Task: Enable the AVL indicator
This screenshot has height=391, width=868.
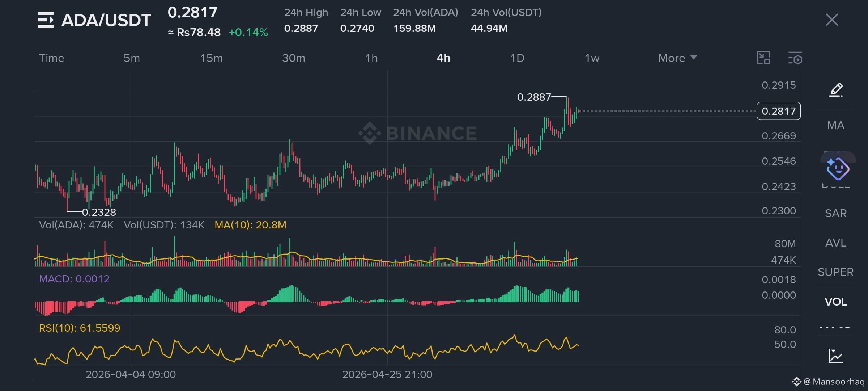Action: pyautogui.click(x=836, y=243)
